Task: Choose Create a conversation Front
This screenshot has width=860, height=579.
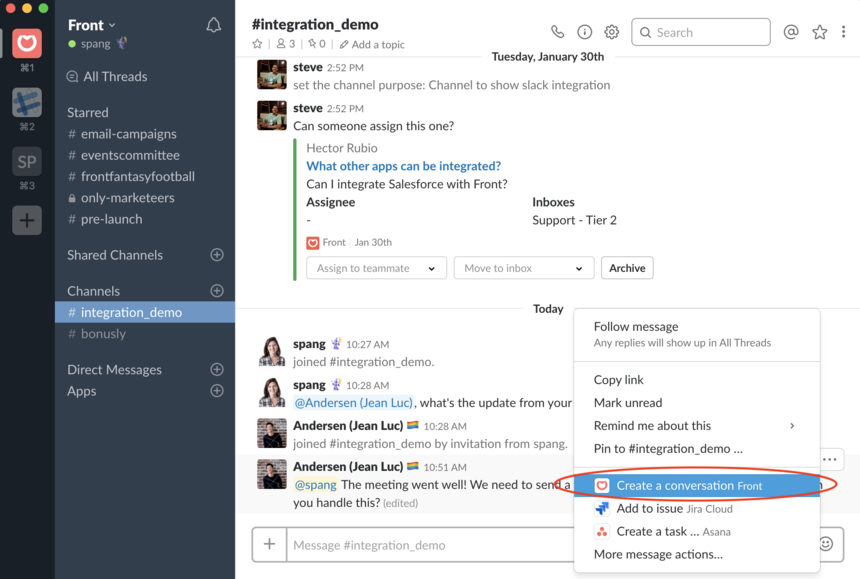Action: pyautogui.click(x=697, y=486)
